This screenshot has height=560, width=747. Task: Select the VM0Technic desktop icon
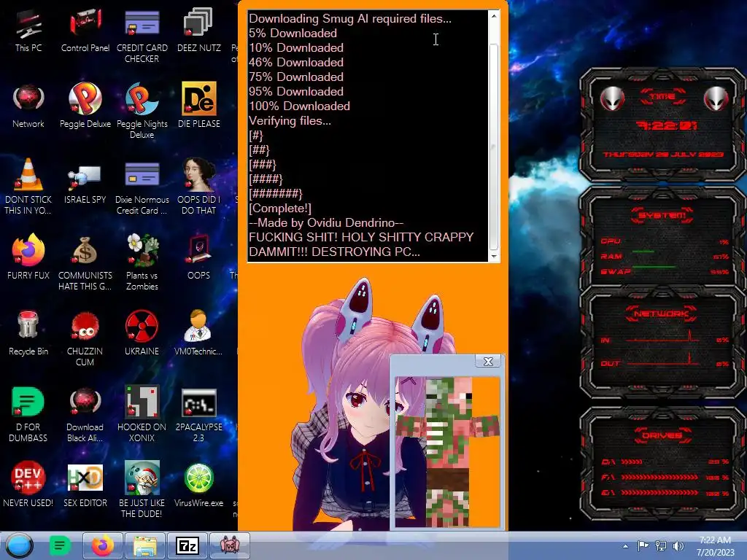198,332
